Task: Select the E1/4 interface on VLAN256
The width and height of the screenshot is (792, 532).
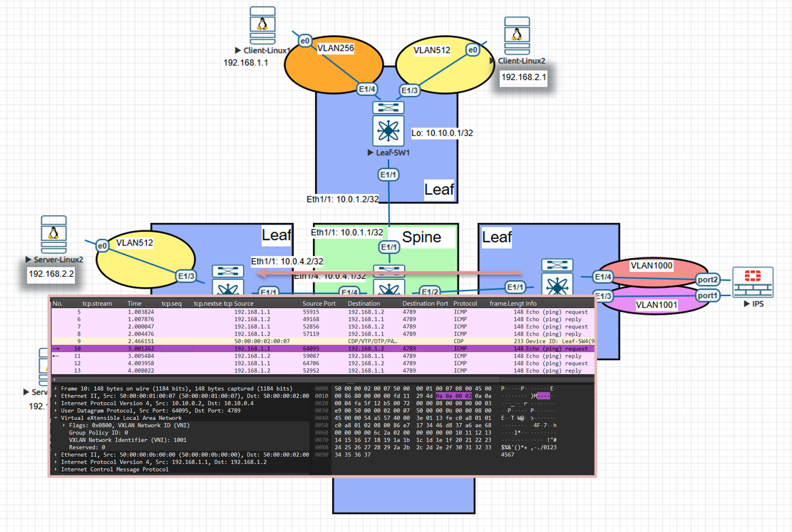Action: 367,89
